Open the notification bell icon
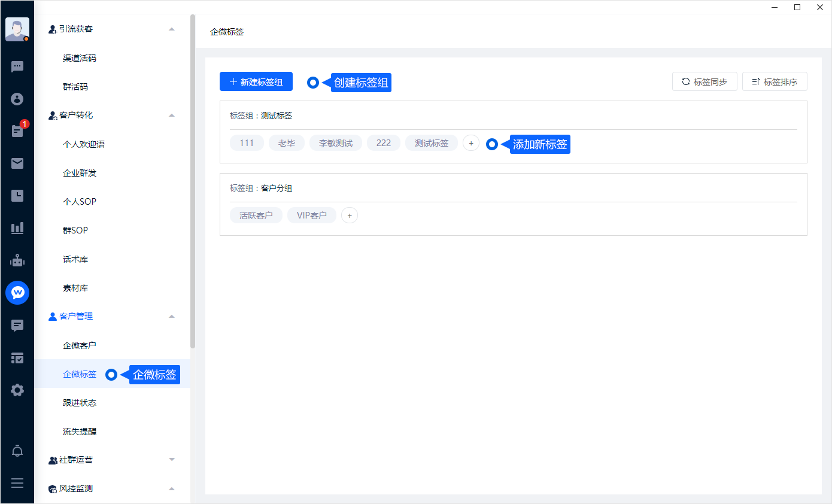Screen dimensions: 832x504 (x=17, y=451)
